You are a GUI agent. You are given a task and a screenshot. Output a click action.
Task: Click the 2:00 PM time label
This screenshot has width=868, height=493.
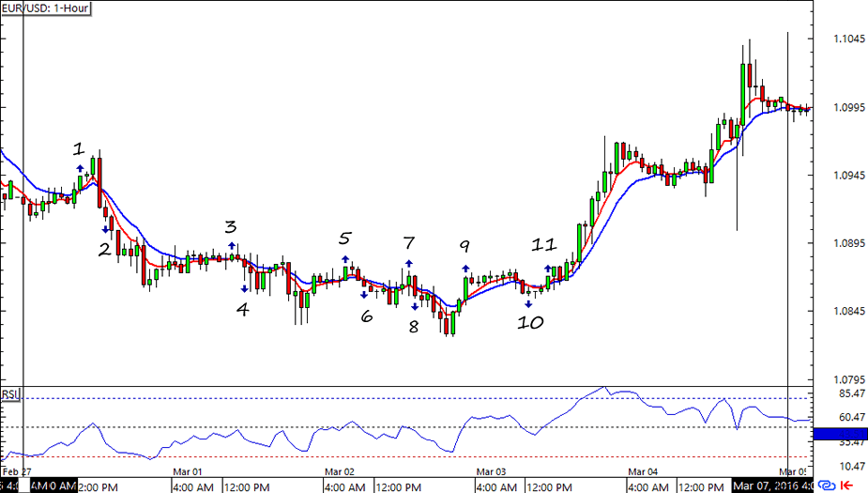[98, 487]
